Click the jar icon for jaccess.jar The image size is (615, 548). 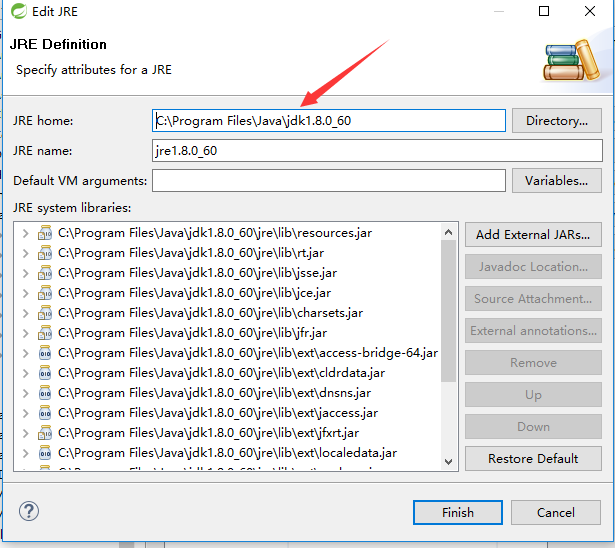[45, 413]
